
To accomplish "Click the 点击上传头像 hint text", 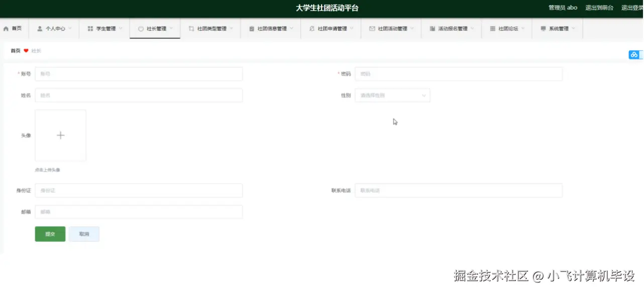I will [47, 170].
